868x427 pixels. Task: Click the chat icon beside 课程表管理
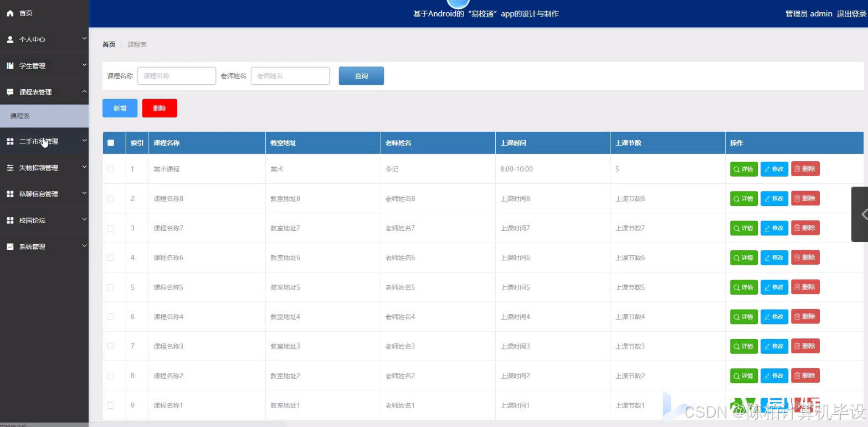tap(10, 92)
